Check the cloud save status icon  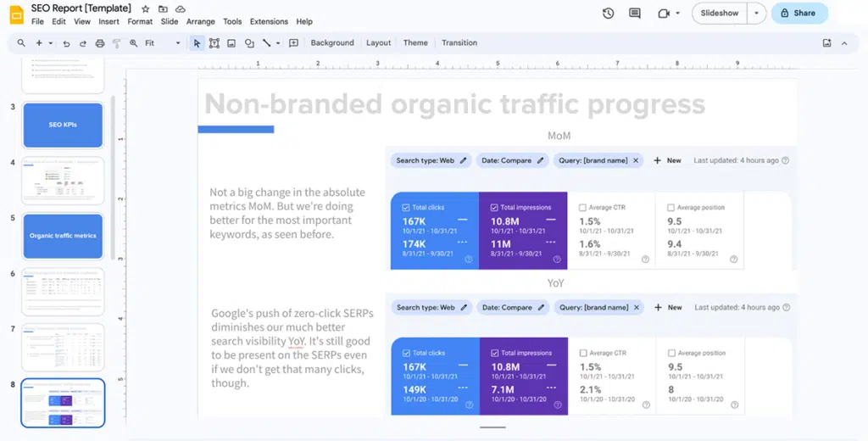(181, 8)
